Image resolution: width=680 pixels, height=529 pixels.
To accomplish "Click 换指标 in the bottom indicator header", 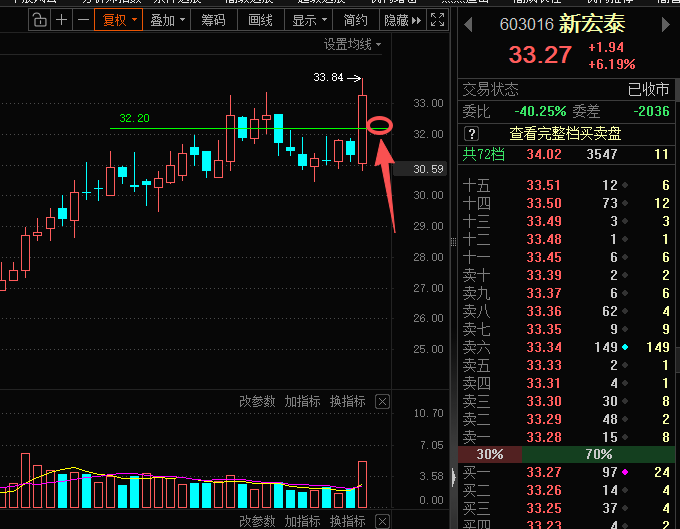I will click(x=347, y=521).
